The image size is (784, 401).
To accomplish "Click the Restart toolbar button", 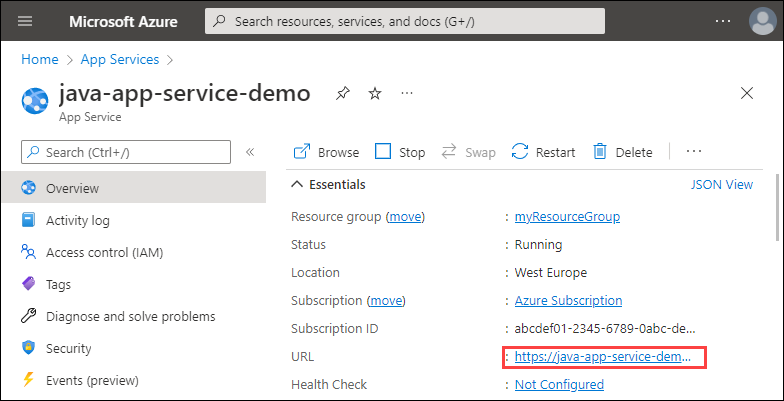I will coord(543,152).
